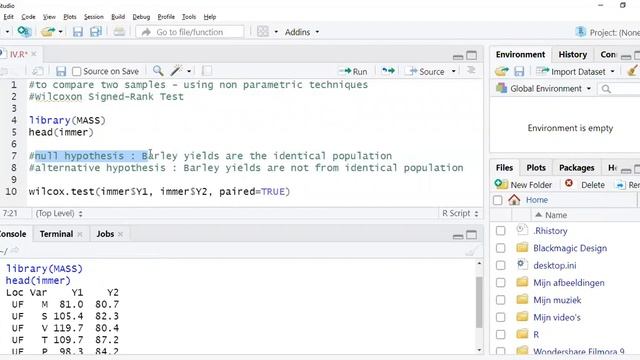Maximize the source editor pane

coord(471,56)
